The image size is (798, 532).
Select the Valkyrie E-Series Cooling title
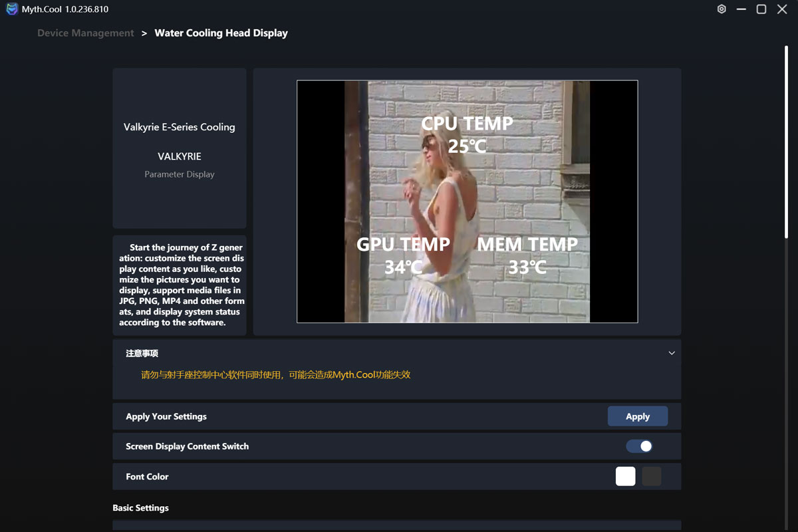tap(179, 127)
